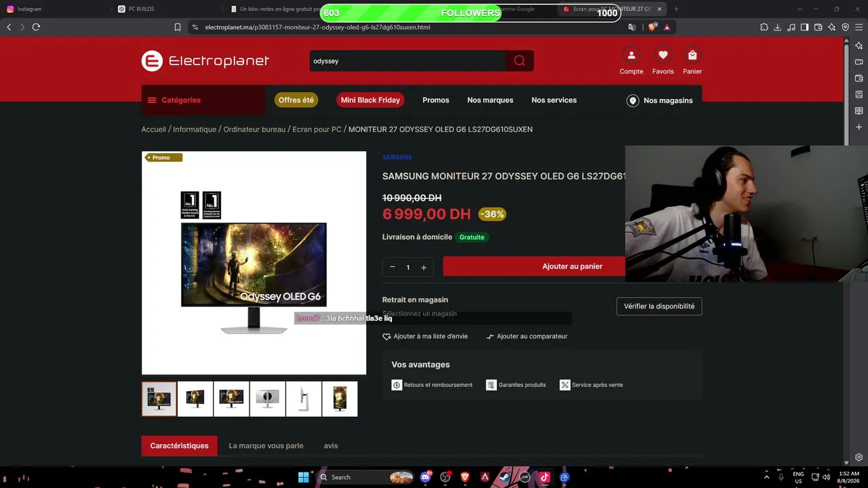Open Ecran pour PC breadcrumb link

tap(317, 129)
